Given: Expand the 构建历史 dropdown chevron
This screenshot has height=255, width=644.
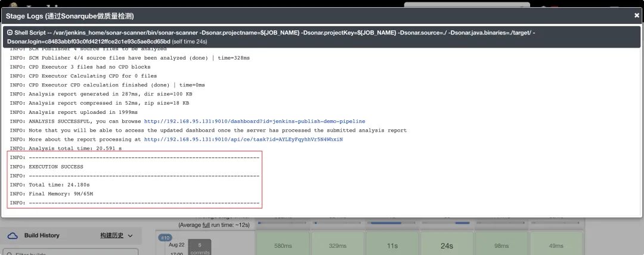Looking at the screenshot, I should click(x=130, y=236).
